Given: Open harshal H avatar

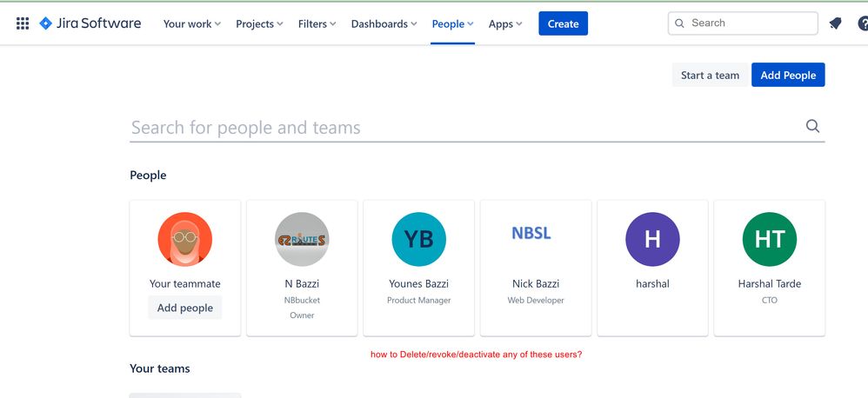Looking at the screenshot, I should (652, 239).
